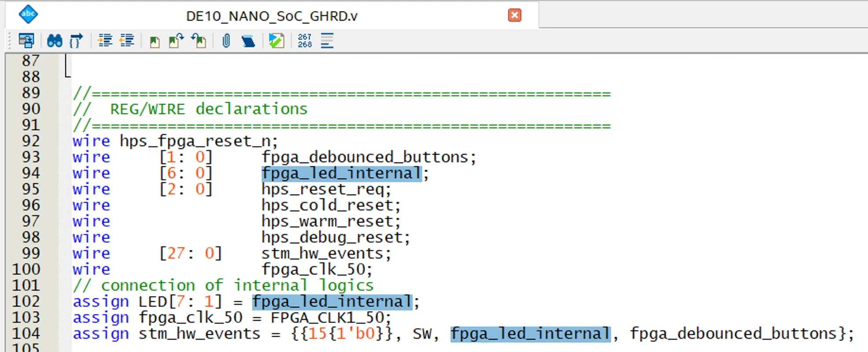
Task: Click the detach window icon in the toolbar
Action: pyautogui.click(x=26, y=40)
